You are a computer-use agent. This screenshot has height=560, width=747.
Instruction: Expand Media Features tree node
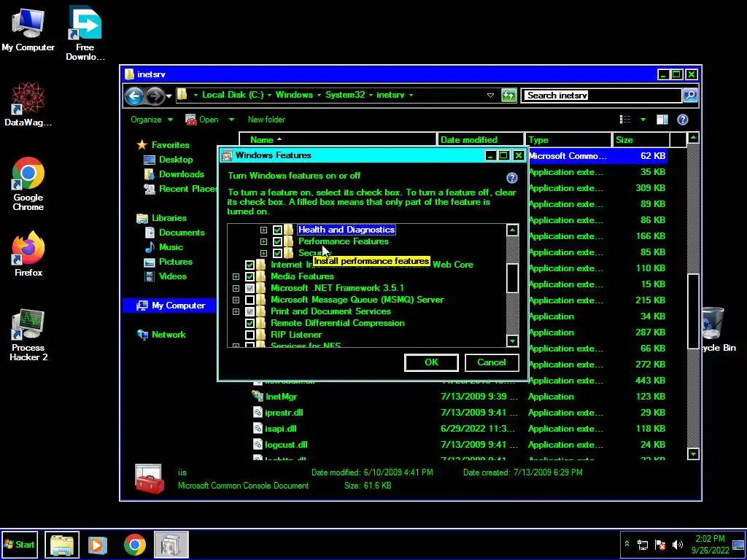(x=236, y=276)
